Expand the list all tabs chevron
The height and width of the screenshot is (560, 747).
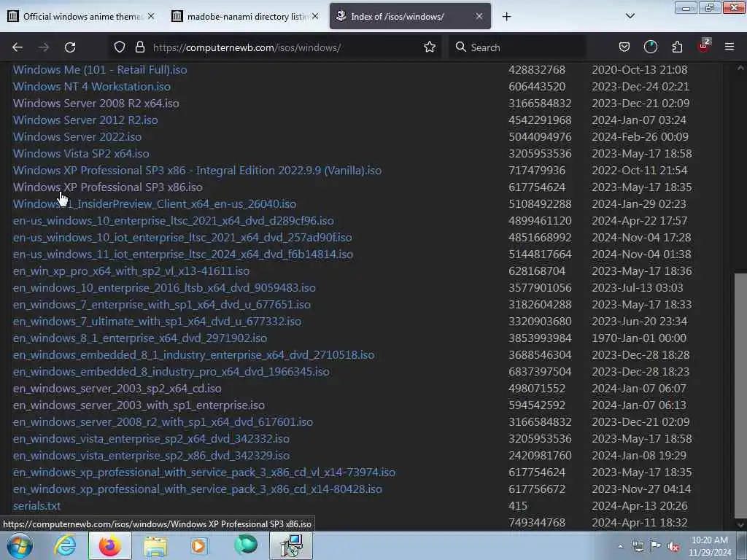(630, 16)
